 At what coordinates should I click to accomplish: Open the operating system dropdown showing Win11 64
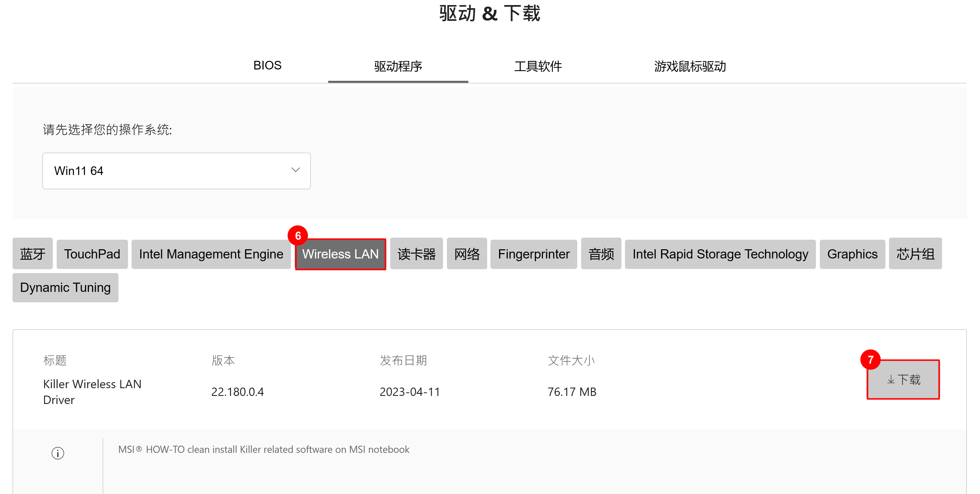177,171
